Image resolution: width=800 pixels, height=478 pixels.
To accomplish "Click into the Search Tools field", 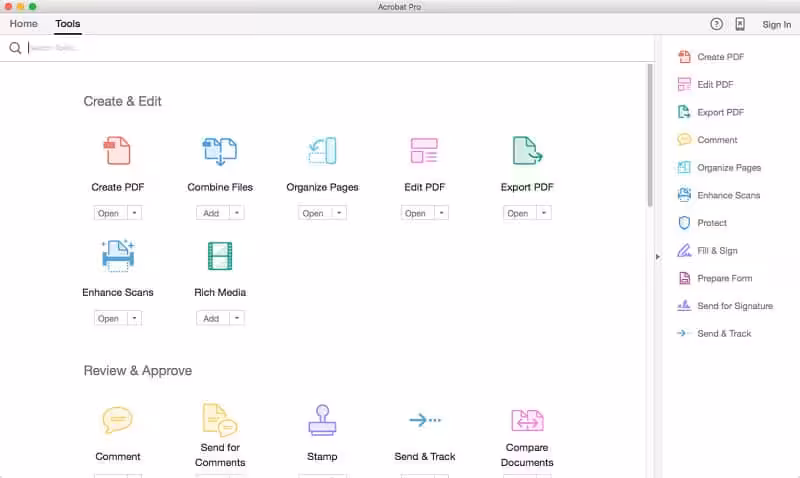I will [337, 48].
